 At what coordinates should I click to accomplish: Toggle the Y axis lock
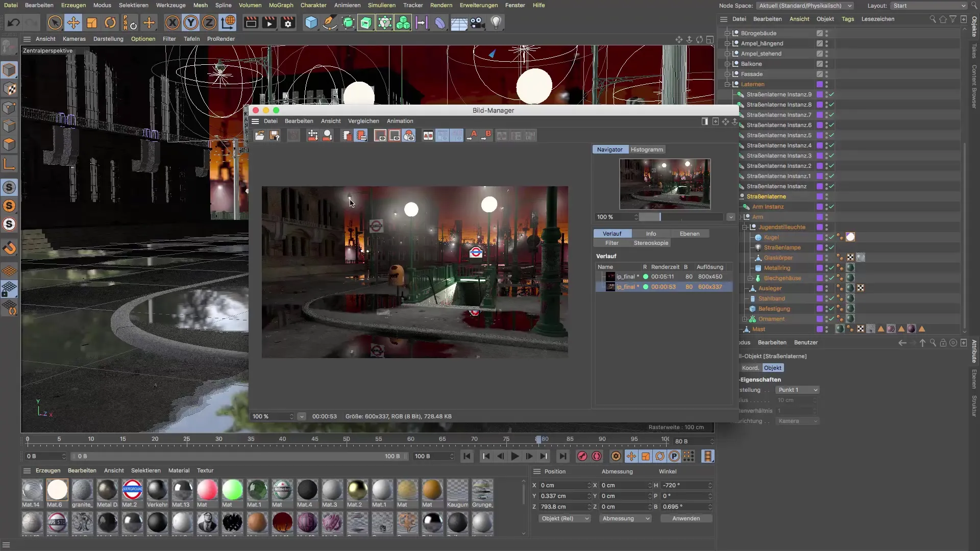(x=191, y=22)
